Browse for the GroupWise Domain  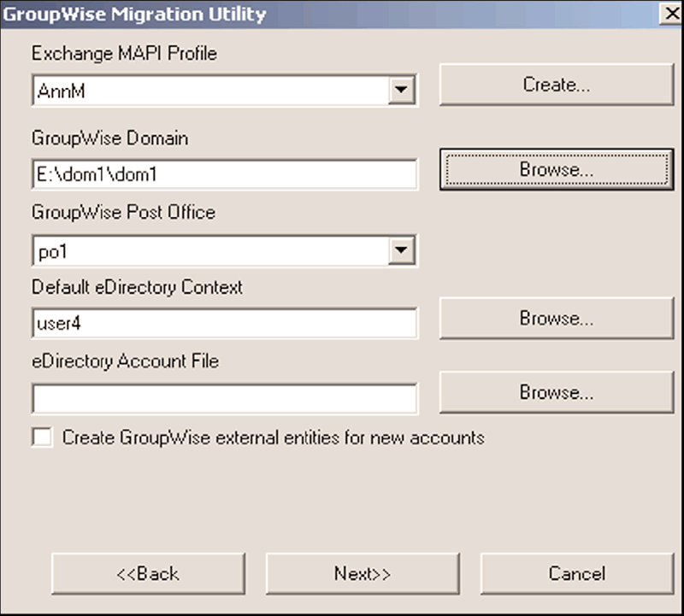[557, 169]
